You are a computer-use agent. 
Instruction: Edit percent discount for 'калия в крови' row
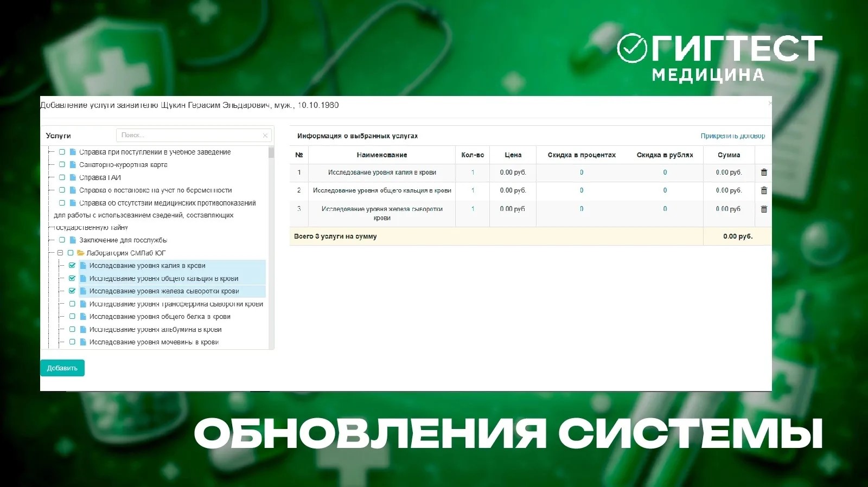[582, 172]
